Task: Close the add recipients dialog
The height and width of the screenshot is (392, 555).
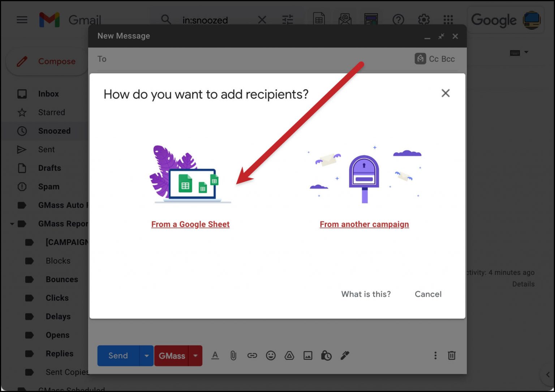Action: [446, 93]
